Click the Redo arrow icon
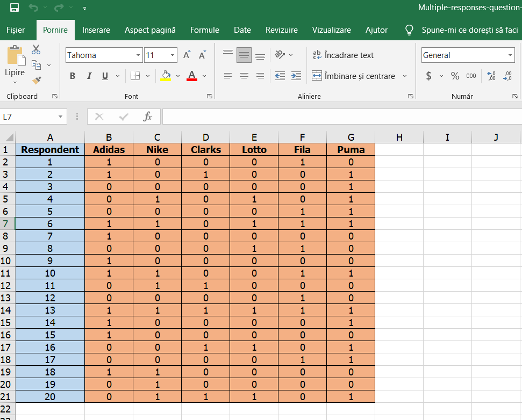This screenshot has height=420, width=522. (59, 8)
